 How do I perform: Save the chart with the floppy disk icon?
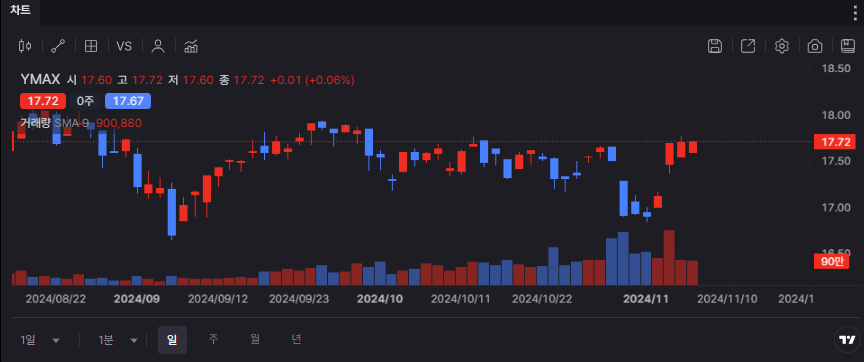[x=715, y=46]
